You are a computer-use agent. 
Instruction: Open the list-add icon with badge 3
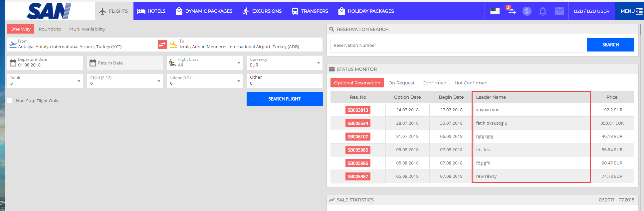click(511, 11)
